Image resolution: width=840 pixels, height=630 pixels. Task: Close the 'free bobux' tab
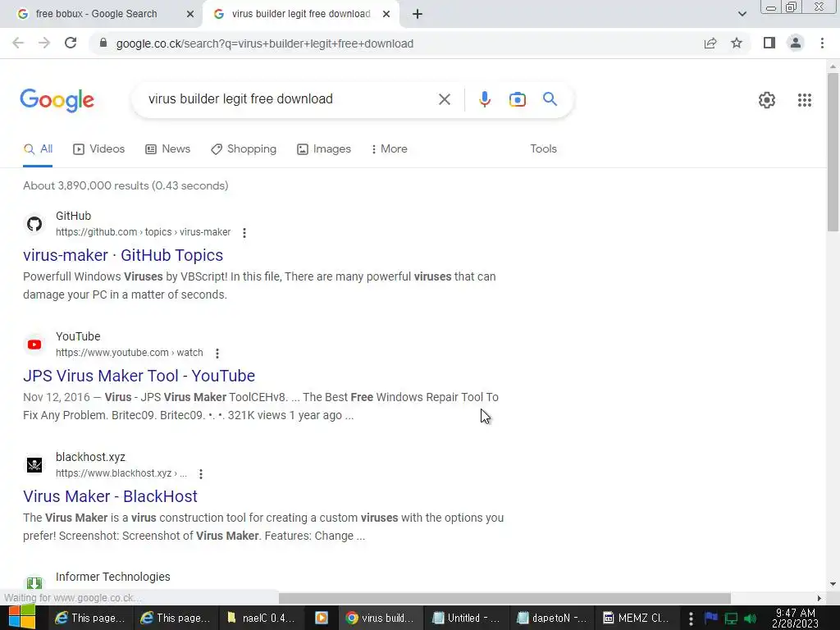coord(190,15)
